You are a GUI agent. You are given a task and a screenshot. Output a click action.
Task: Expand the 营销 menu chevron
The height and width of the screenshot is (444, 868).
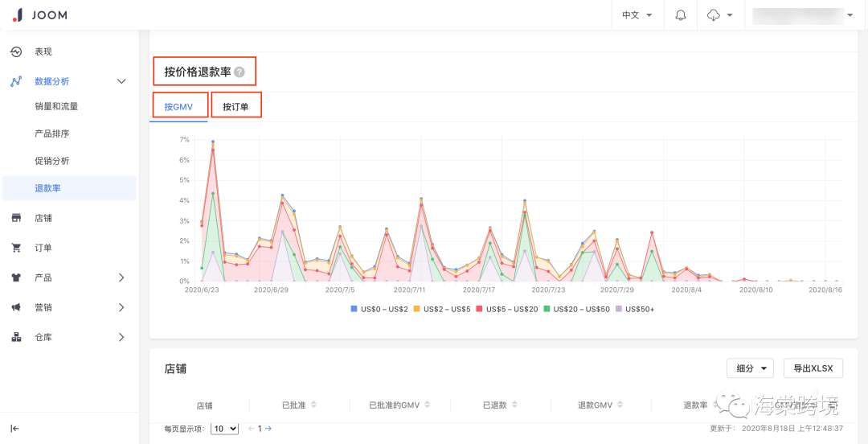tap(122, 307)
